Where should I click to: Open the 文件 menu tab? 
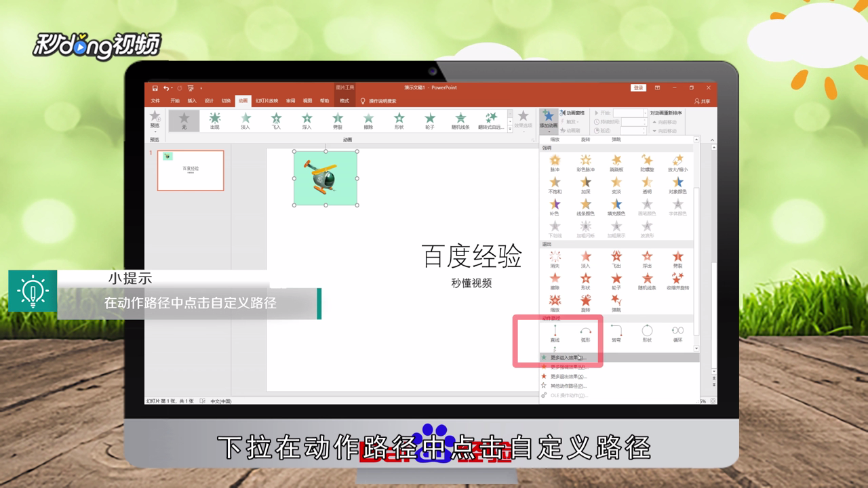155,101
